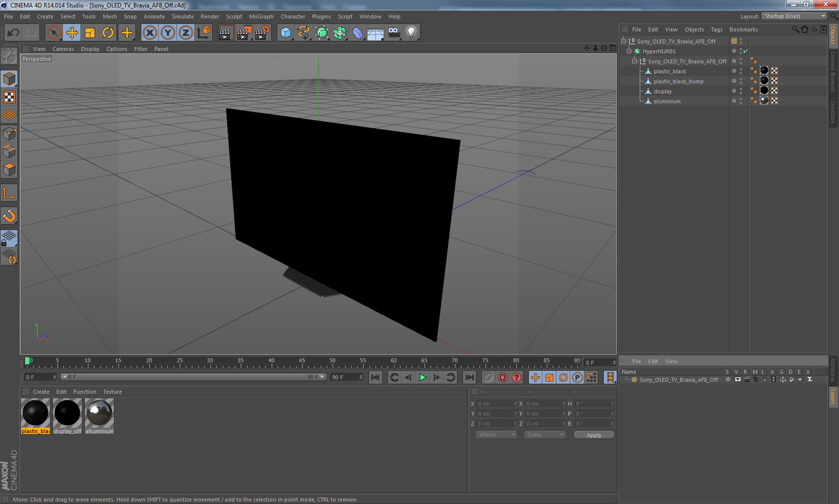The width and height of the screenshot is (839, 504).
Task: Open the MoGraph menu
Action: coord(261,16)
